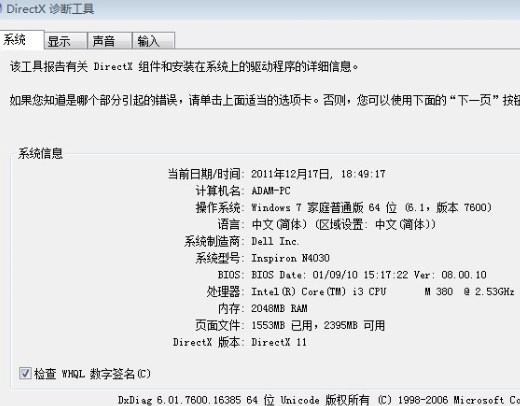Click the Windows 7 家庭普通版 64 位 value
The width and height of the screenshot is (520, 406).
tap(371, 208)
